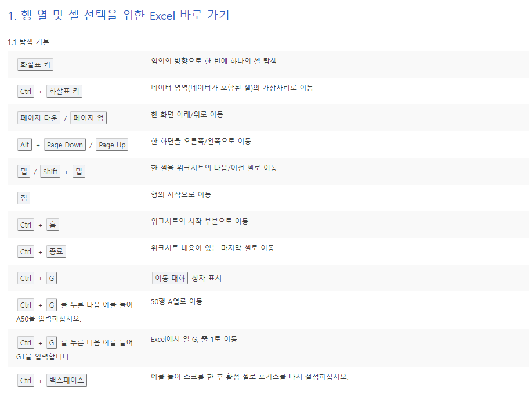The image size is (532, 393).
Task: Click the "이동 대화" boxed label
Action: tap(170, 278)
